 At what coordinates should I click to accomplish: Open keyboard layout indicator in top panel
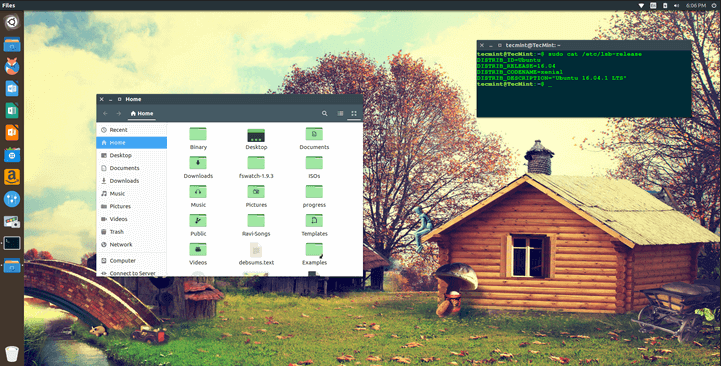pyautogui.click(x=653, y=6)
